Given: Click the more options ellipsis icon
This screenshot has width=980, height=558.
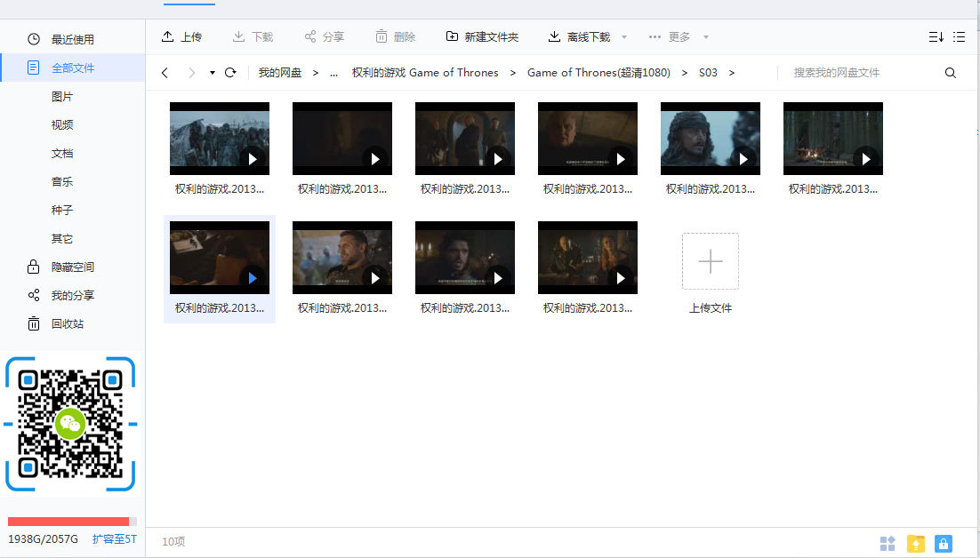Looking at the screenshot, I should point(655,36).
